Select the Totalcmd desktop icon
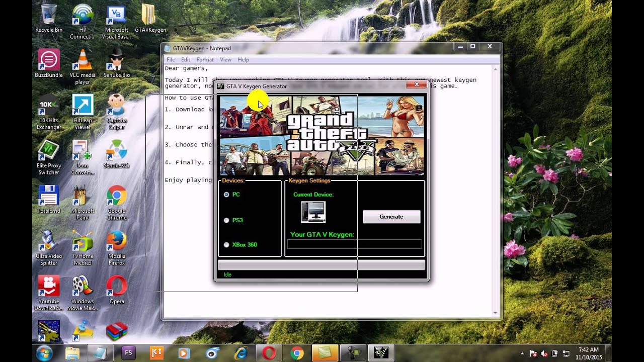Viewport: 644px width, 362px height. 49,200
